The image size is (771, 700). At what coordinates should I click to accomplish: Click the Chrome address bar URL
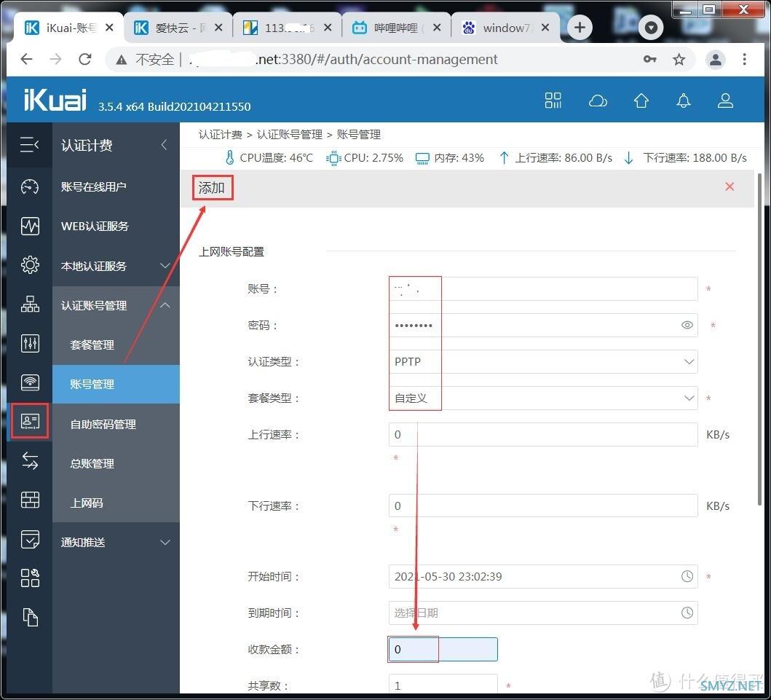coord(343,60)
